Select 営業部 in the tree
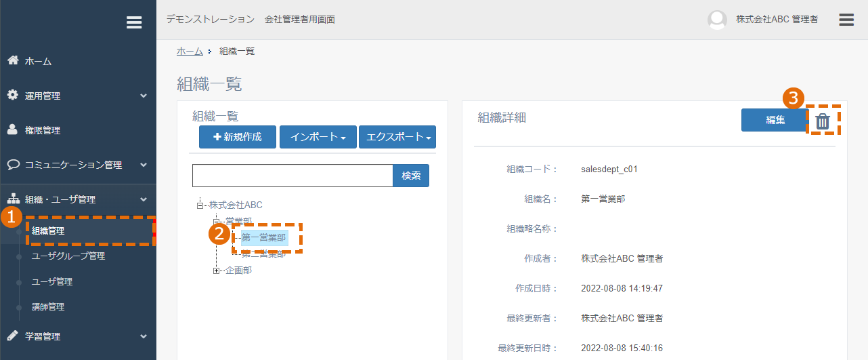Screen dimensions: 868x360 point(239,221)
